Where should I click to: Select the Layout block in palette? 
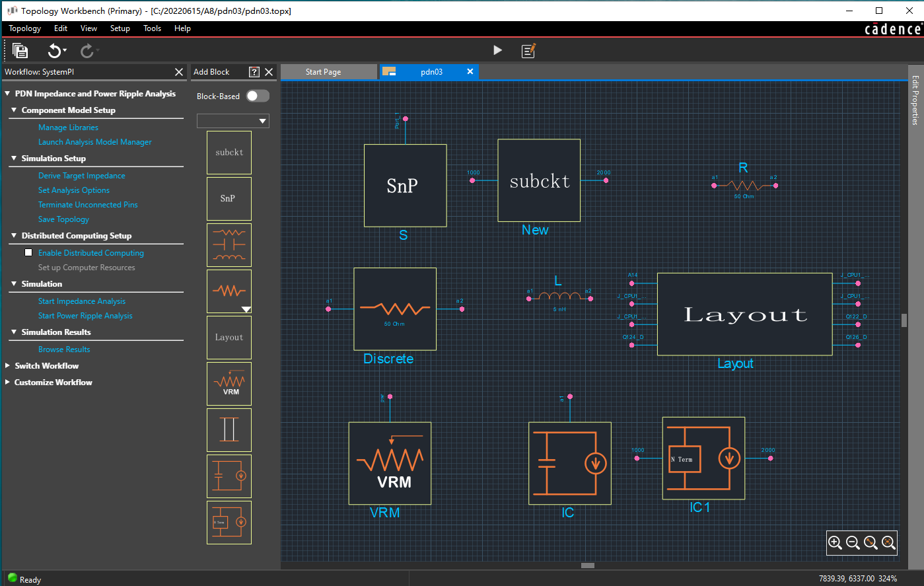point(229,338)
